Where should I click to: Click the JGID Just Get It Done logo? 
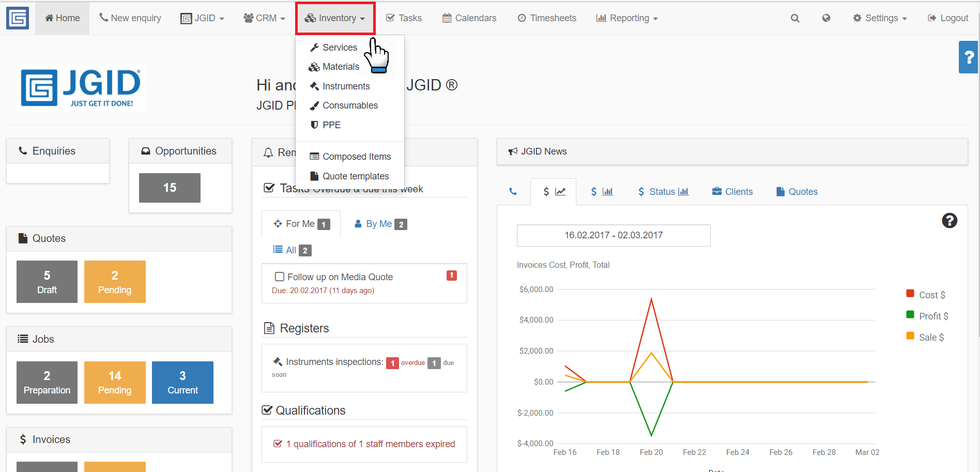81,88
